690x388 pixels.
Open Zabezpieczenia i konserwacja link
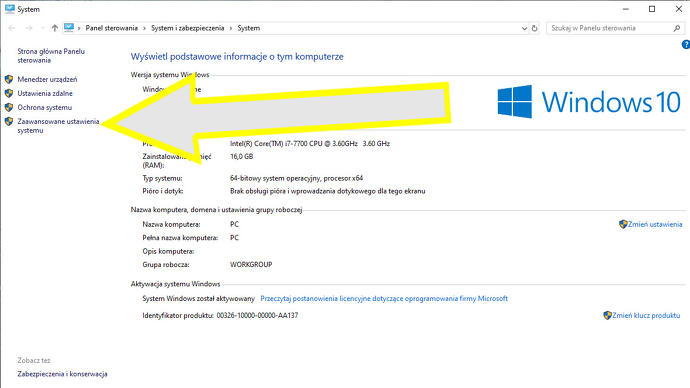click(x=62, y=374)
